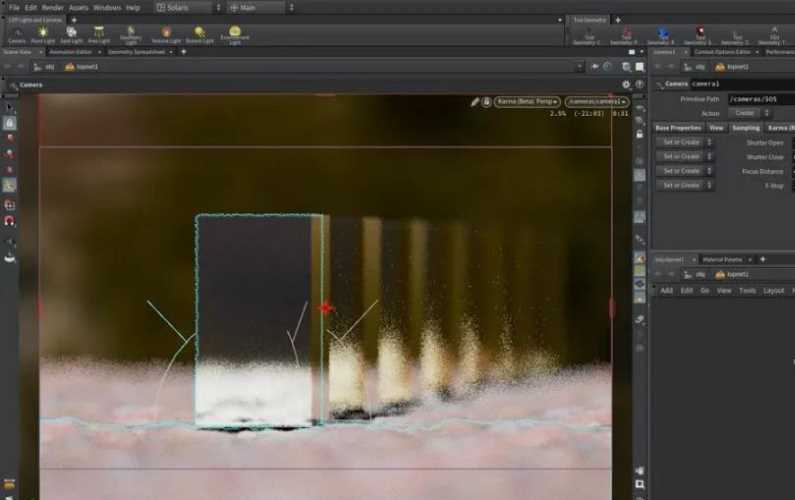The width and height of the screenshot is (795, 500).
Task: Switch to Base Properties parameter tab
Action: pos(678,128)
